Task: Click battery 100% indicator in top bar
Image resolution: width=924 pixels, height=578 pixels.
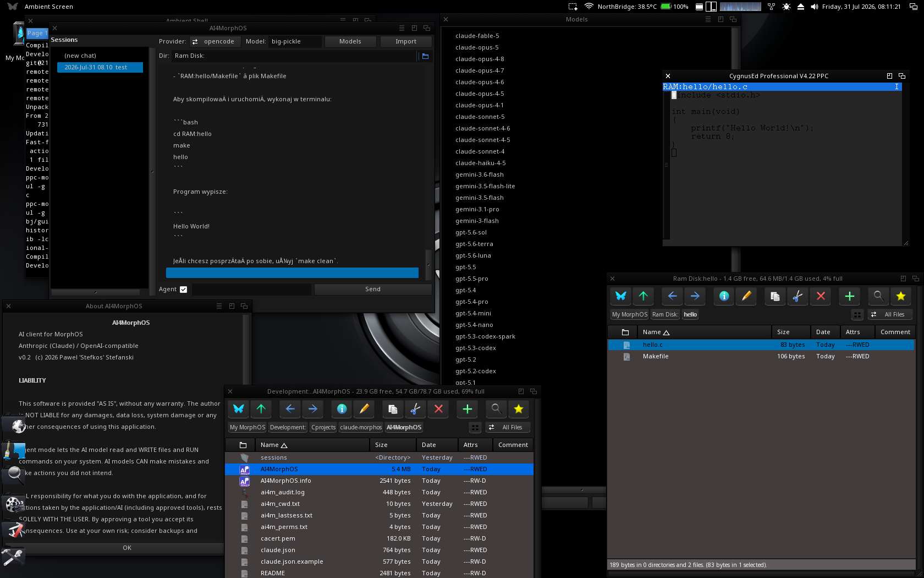Action: tap(674, 7)
